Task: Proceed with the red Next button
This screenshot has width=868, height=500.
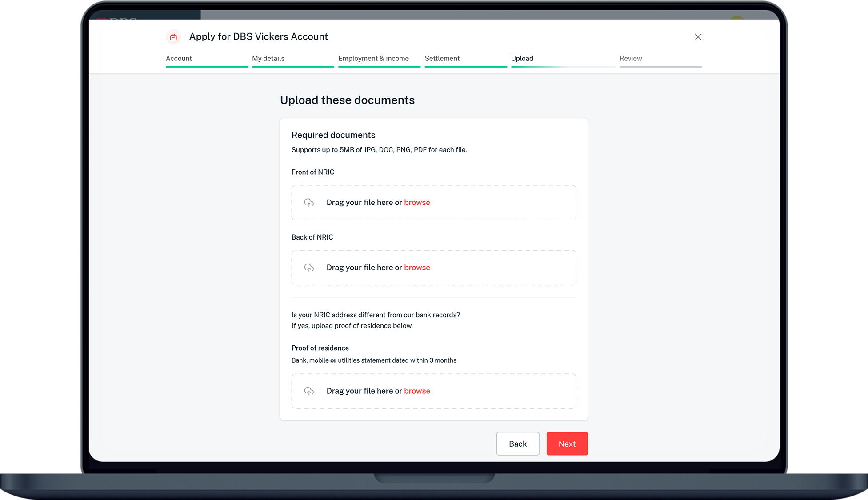Action: (x=567, y=444)
